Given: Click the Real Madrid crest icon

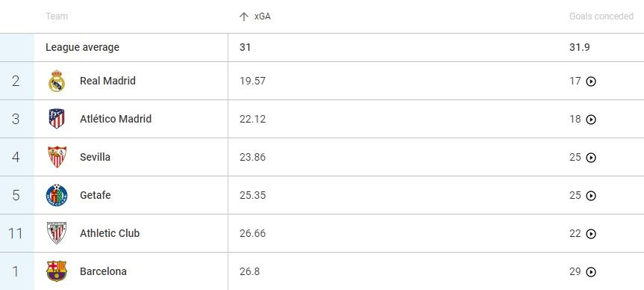Looking at the screenshot, I should tap(57, 81).
